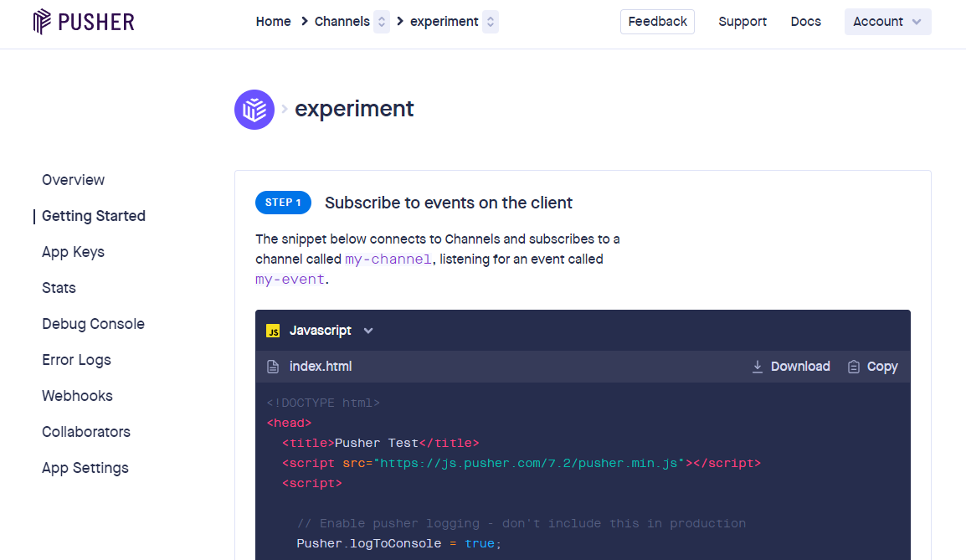Viewport: 966px width, 560px height.
Task: Click the Pusher.logToConsole code line
Action: pos(399,544)
